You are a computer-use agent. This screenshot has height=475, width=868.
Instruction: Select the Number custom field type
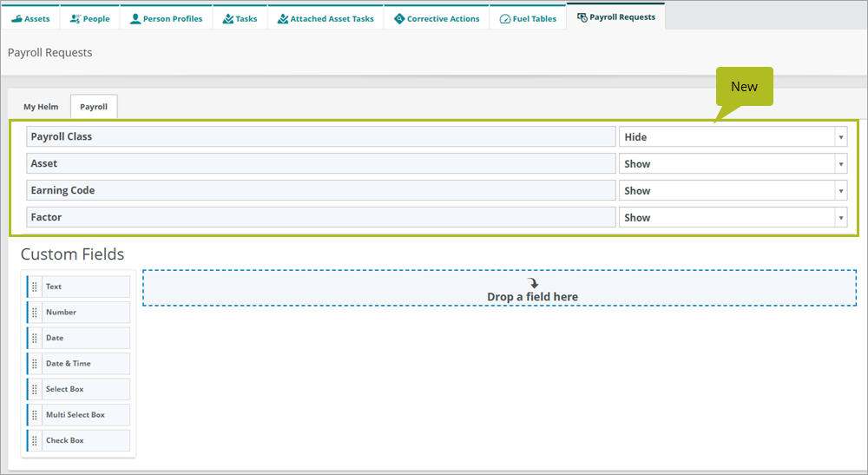[x=79, y=313]
